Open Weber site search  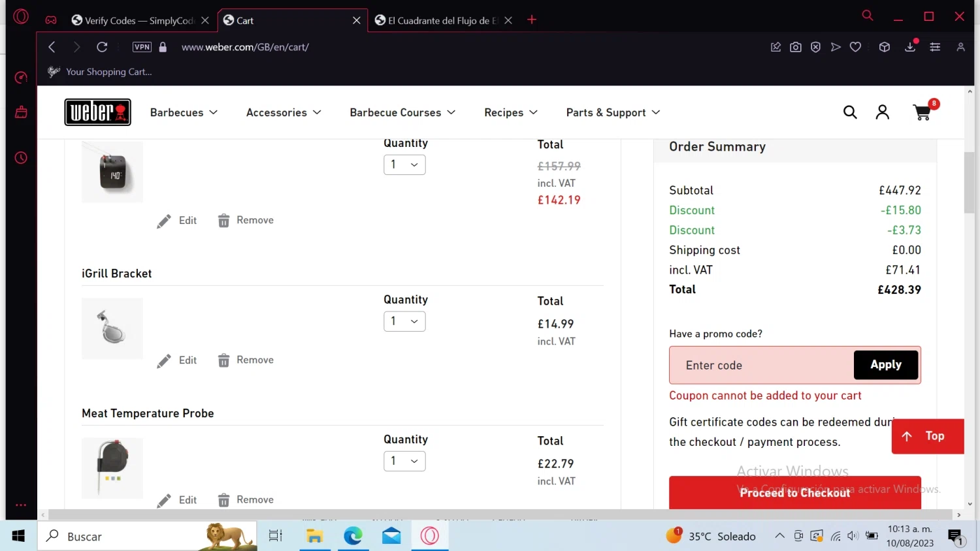tap(850, 112)
